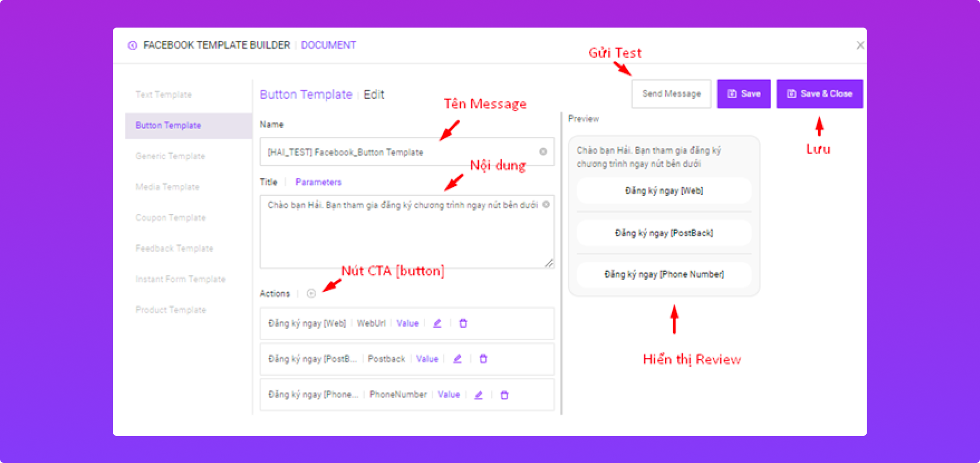980x463 pixels.
Task: Clear the Title text using its x icon
Action: (x=546, y=205)
